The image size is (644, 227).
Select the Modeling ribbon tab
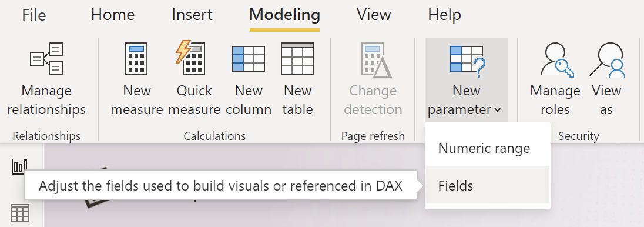(284, 15)
